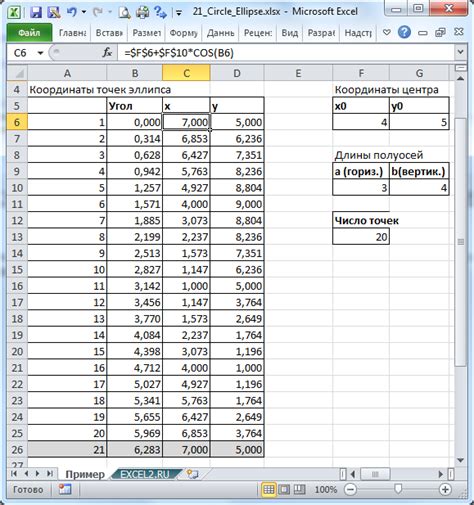This screenshot has height=505, width=474.
Task: Select the Пример sheet tab
Action: click(x=85, y=474)
